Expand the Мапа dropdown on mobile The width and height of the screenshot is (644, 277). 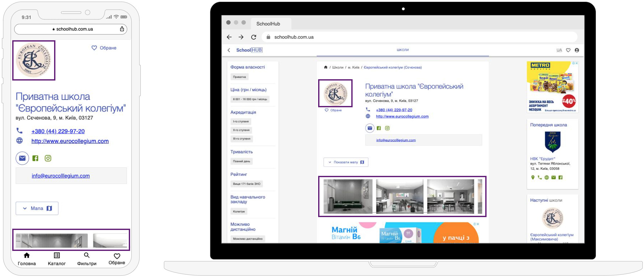pyautogui.click(x=37, y=208)
